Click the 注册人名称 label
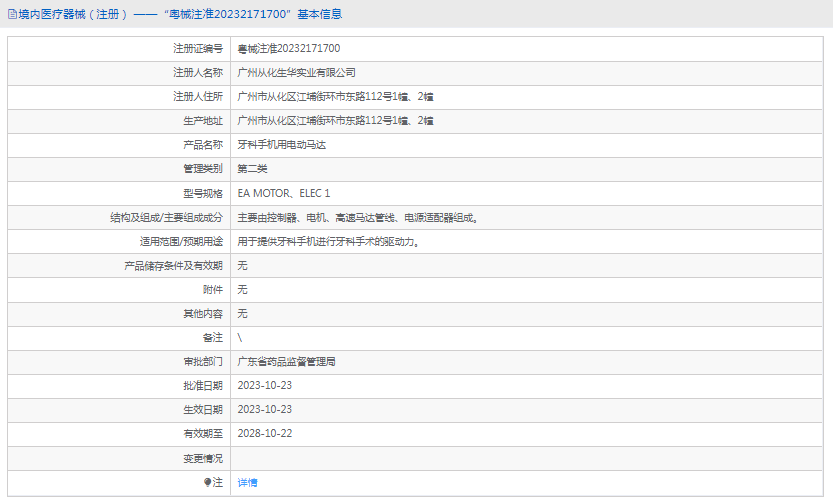This screenshot has height=503, width=833. (198, 72)
